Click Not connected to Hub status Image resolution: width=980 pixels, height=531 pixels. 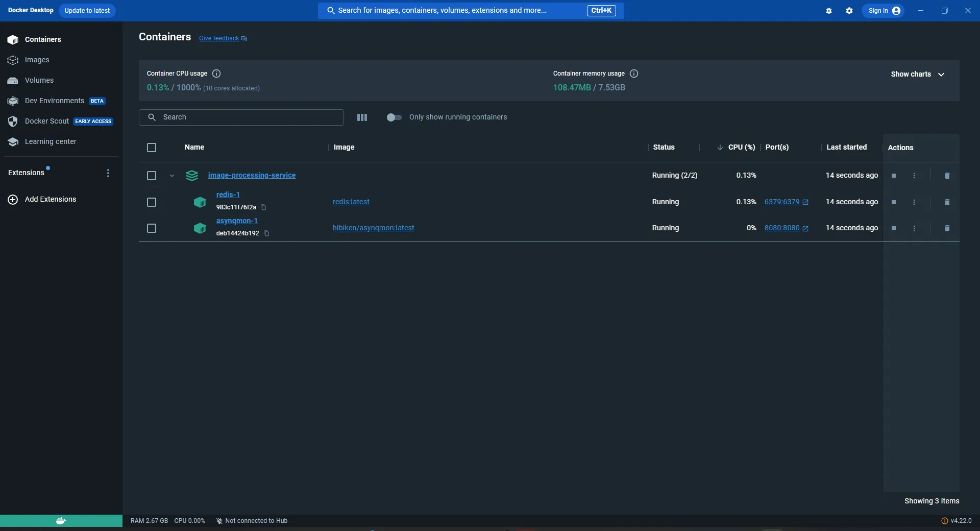252,521
